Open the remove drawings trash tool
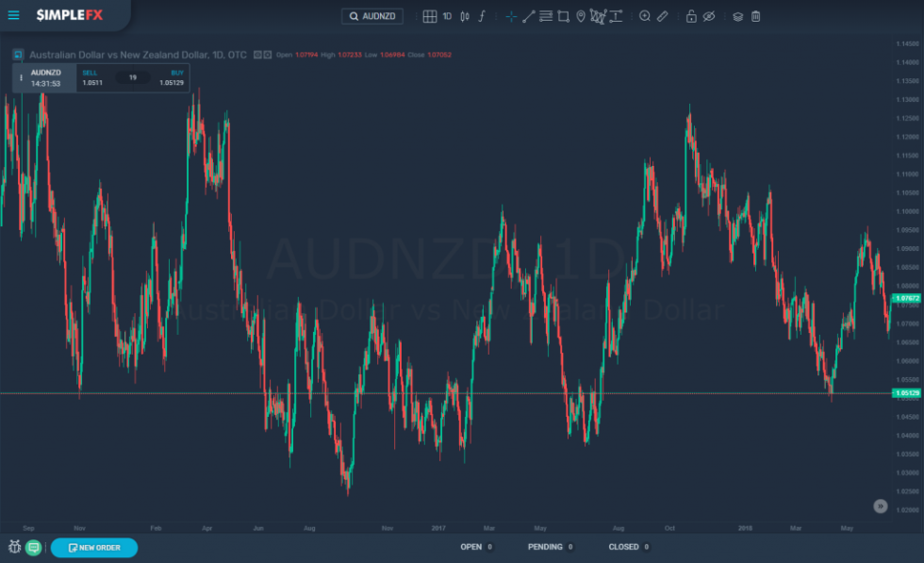Viewport: 924px width, 563px height. (x=755, y=16)
